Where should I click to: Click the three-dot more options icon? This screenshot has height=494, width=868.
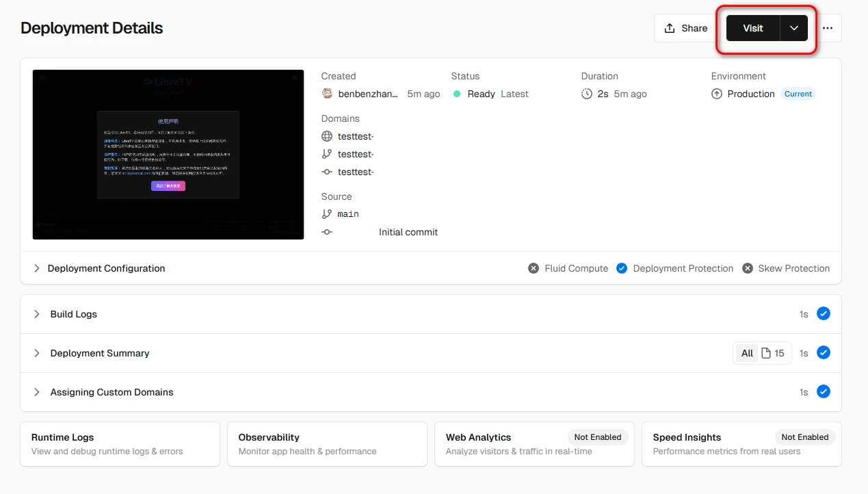[x=828, y=28]
